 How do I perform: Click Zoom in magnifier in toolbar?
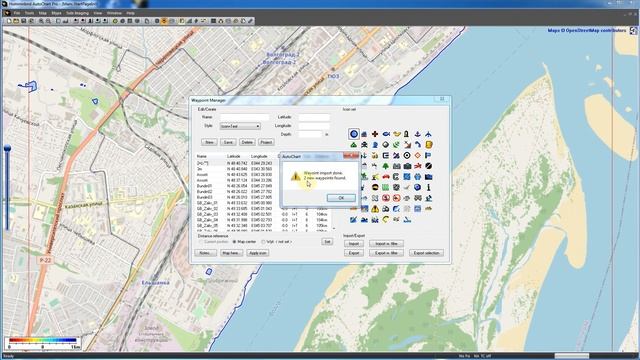pyautogui.click(x=41, y=21)
